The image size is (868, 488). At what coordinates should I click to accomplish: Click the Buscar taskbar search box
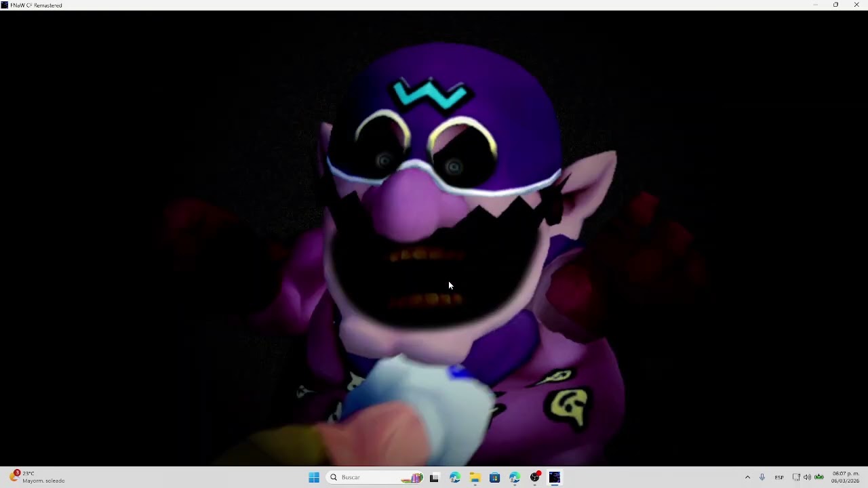coord(375,477)
